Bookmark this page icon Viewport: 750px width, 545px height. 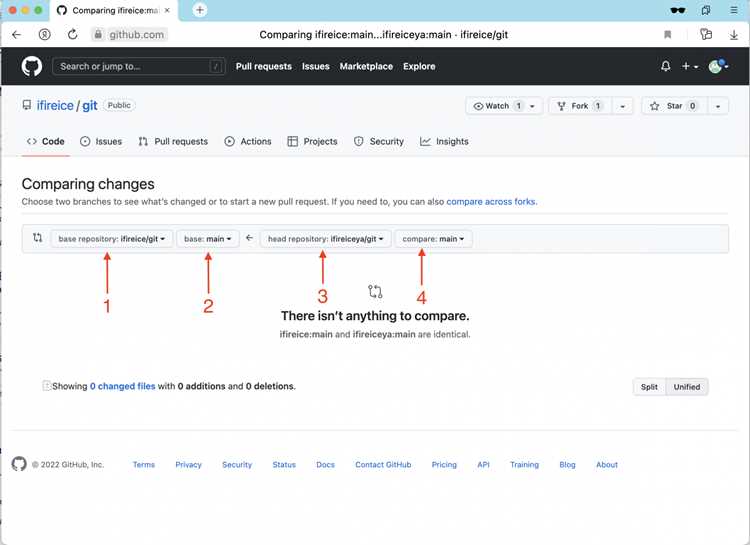coord(667,34)
